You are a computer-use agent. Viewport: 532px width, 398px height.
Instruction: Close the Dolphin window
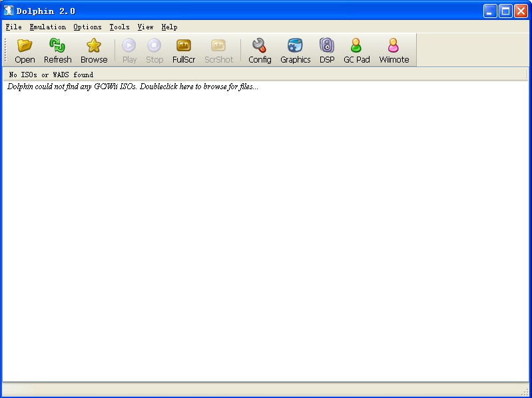click(521, 11)
